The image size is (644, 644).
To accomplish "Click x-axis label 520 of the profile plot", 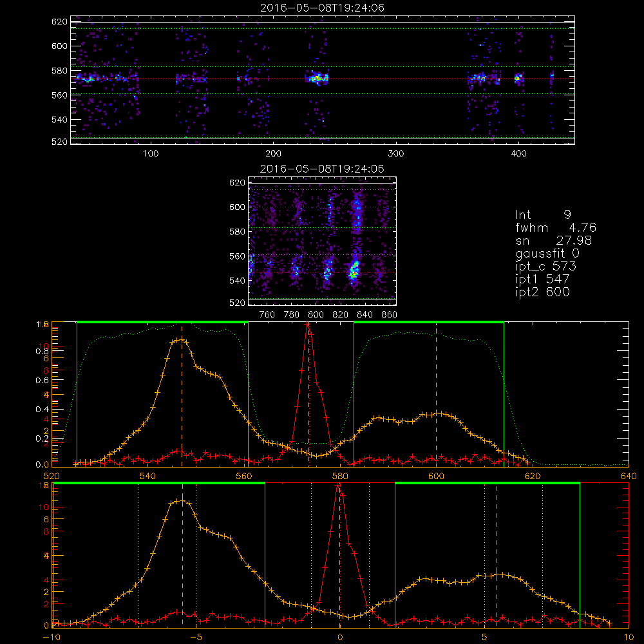I will click(x=52, y=476).
